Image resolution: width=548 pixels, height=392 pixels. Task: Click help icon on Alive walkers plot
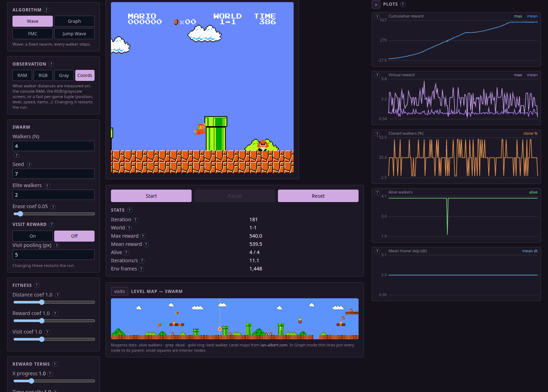[377, 192]
